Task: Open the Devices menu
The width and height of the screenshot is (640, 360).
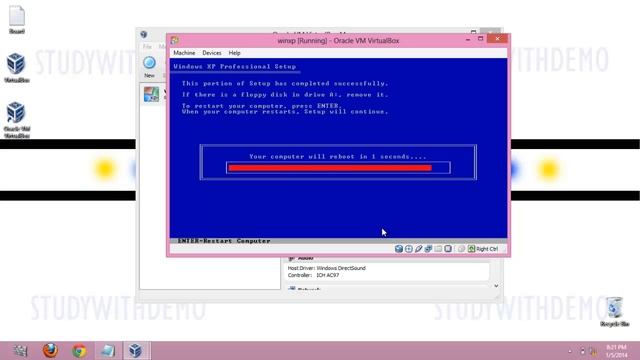Action: (x=211, y=53)
